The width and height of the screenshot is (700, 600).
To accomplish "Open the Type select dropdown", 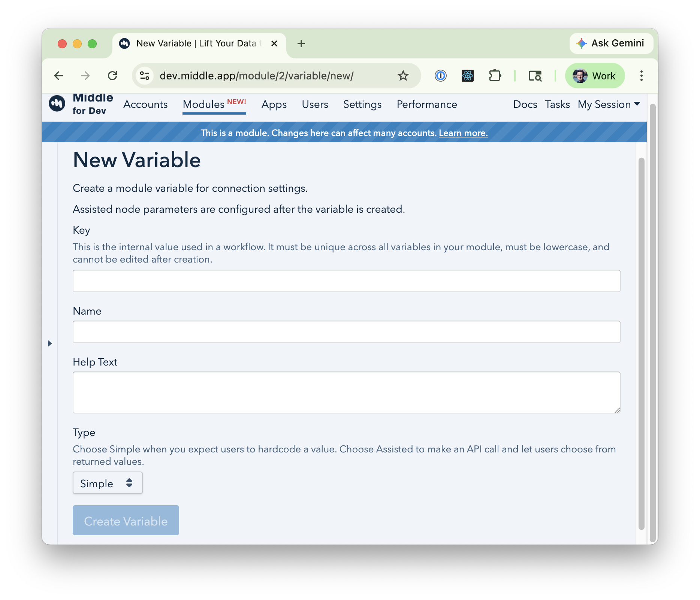I will pyautogui.click(x=108, y=483).
